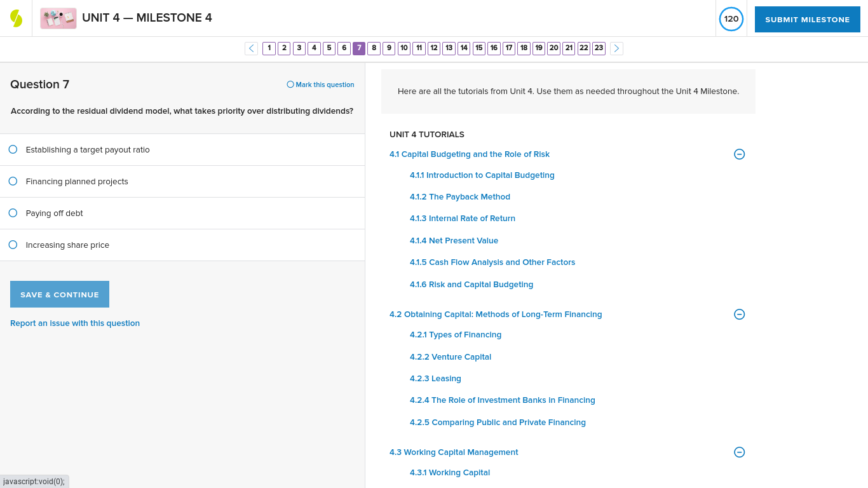The height and width of the screenshot is (488, 868).
Task: Jump to question 15 in the navigator
Action: [x=478, y=48]
